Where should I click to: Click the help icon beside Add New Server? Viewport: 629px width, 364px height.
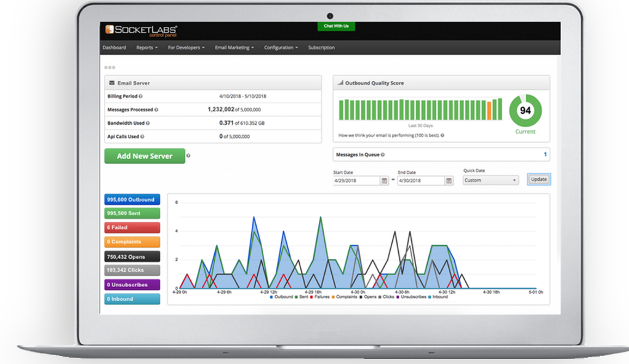click(x=188, y=156)
